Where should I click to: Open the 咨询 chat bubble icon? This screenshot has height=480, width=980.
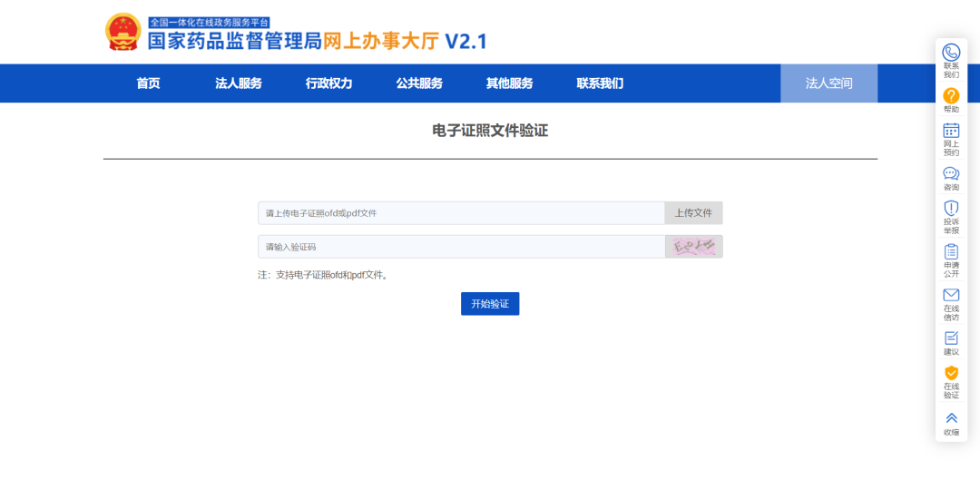951,173
